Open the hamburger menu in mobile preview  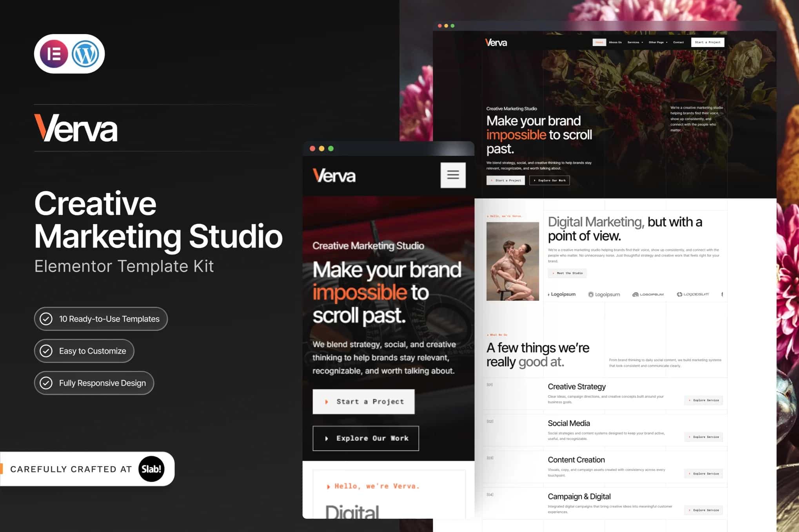pyautogui.click(x=453, y=175)
